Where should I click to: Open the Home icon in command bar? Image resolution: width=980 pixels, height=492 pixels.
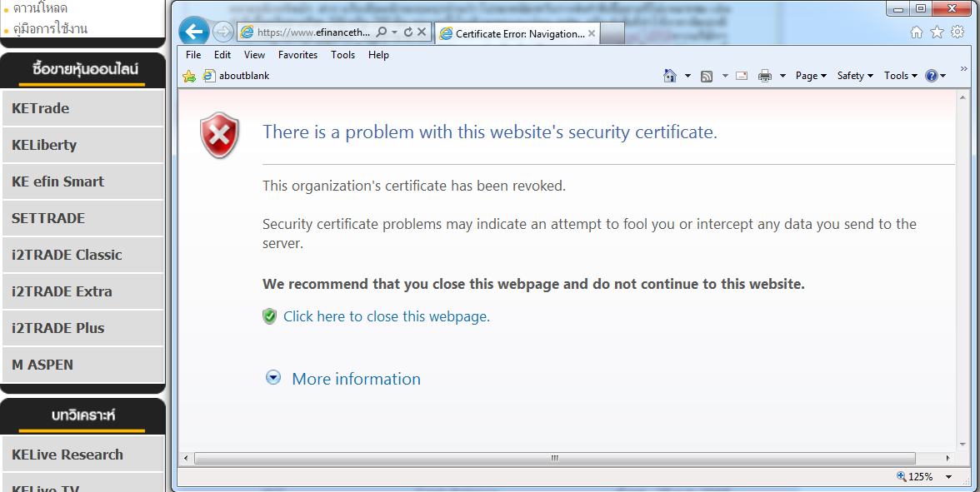pyautogui.click(x=670, y=76)
